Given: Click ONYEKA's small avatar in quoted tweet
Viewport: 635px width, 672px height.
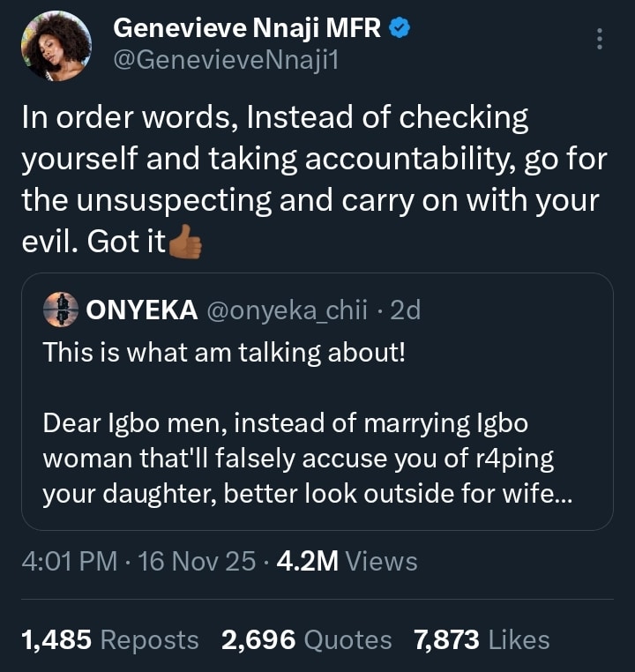Looking at the screenshot, I should point(61,310).
